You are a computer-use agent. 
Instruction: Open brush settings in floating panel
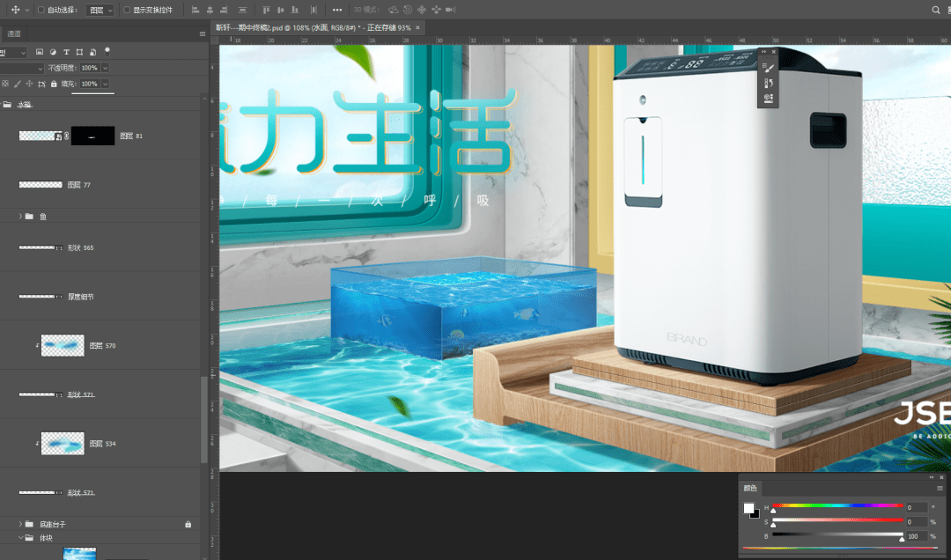[769, 68]
